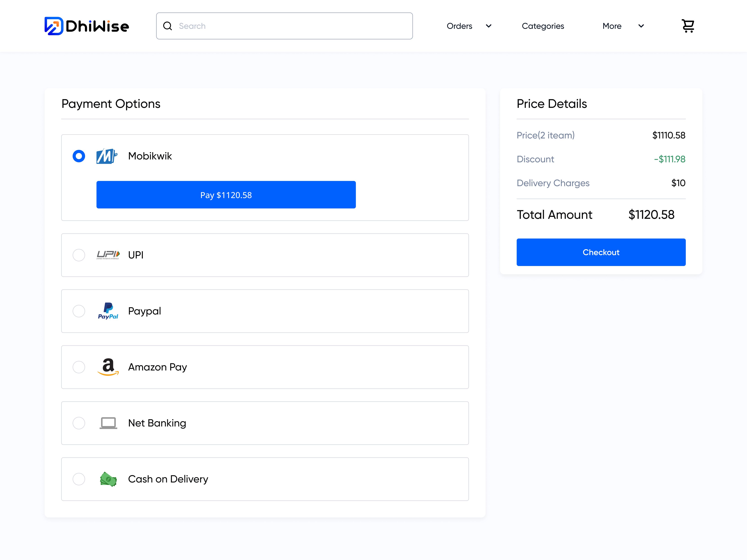Click the UPI logo icon
The height and width of the screenshot is (560, 747).
tap(108, 255)
